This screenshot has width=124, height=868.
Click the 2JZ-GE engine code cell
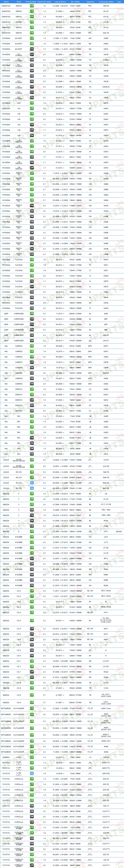106,466
